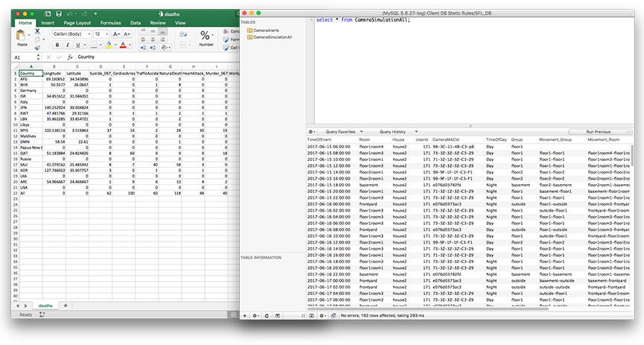644x345 pixels.
Task: Click the Save icon in Excel title bar
Action: click(58, 14)
